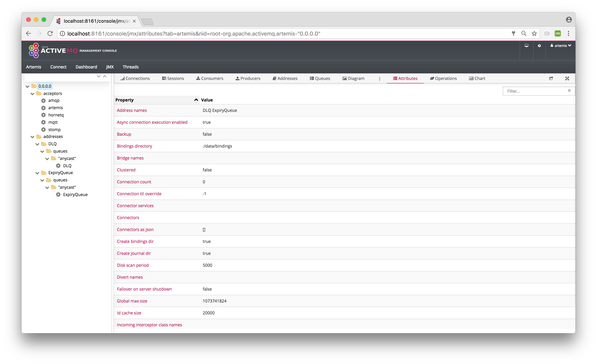
Task: Click the monitor/display icon in the top bar
Action: [x=526, y=46]
